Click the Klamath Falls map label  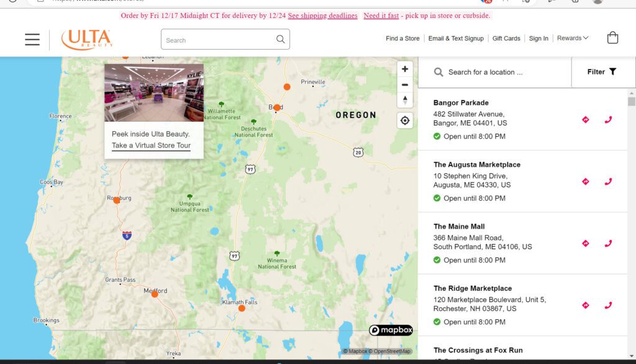pyautogui.click(x=240, y=302)
